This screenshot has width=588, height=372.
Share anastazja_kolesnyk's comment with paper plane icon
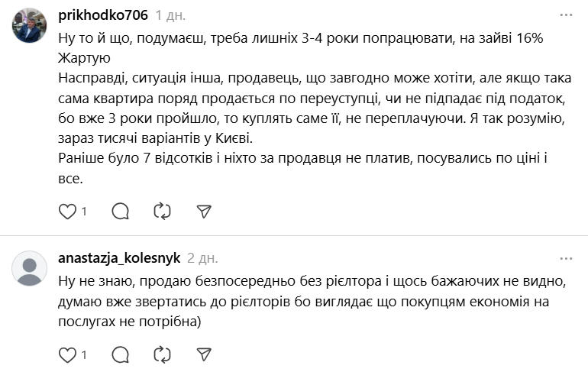pos(203,354)
